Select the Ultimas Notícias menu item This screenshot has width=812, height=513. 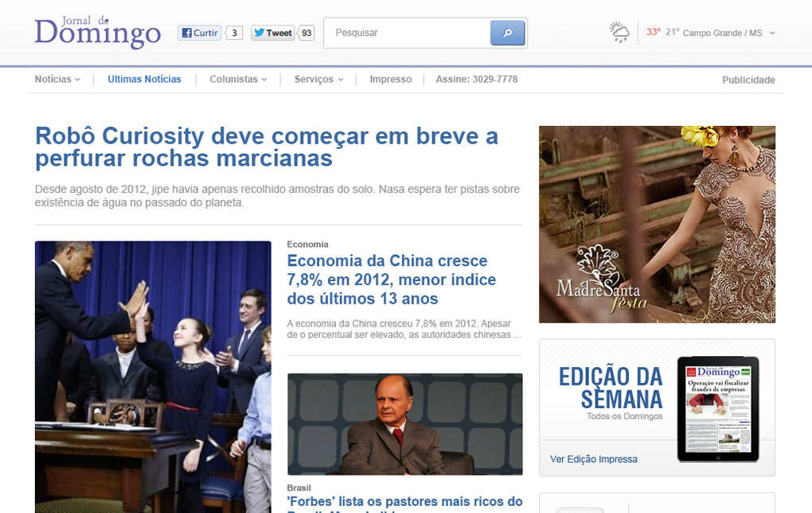click(x=144, y=80)
